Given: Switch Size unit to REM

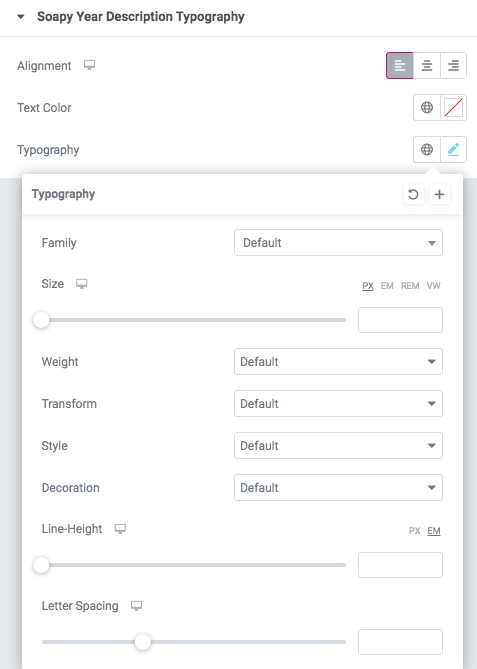Looking at the screenshot, I should [410, 286].
